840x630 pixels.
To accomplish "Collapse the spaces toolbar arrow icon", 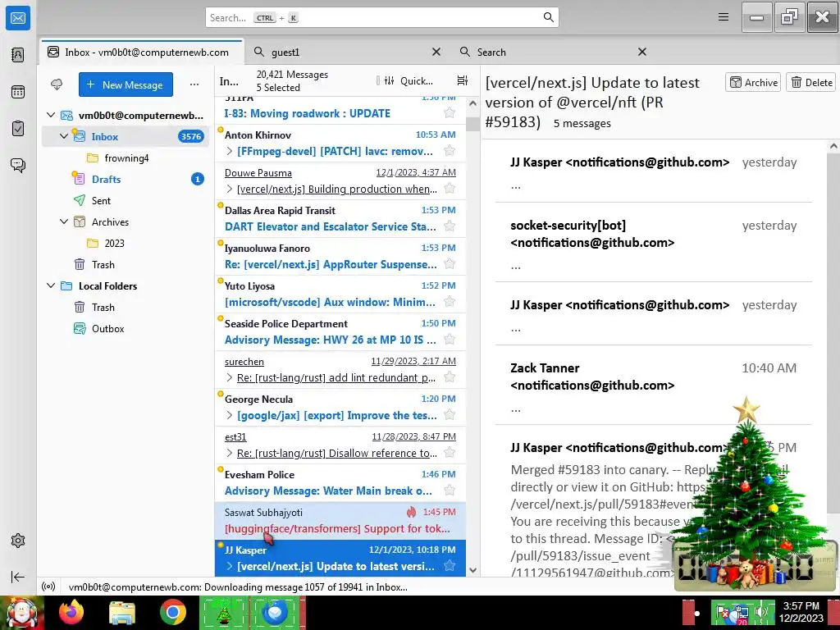I will click(18, 577).
